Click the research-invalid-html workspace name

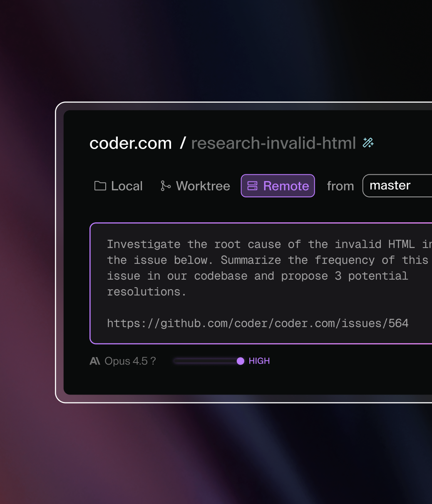[273, 143]
